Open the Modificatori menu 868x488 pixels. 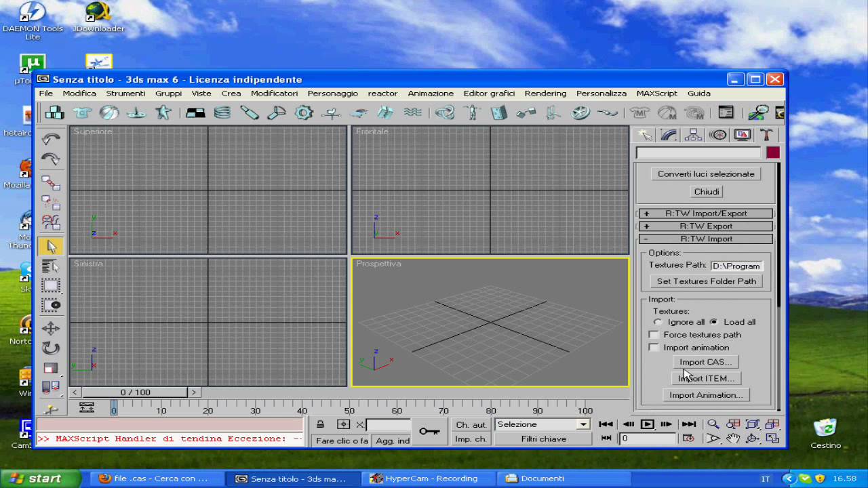click(x=274, y=94)
